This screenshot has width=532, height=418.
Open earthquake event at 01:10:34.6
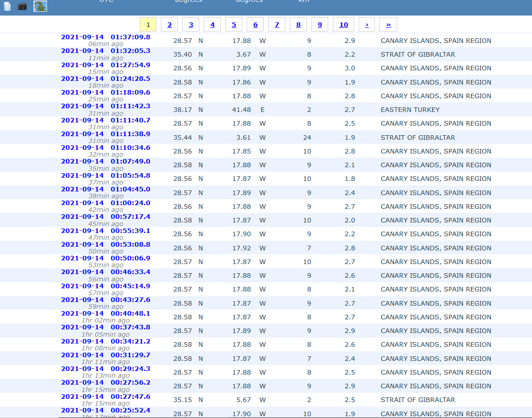point(106,148)
